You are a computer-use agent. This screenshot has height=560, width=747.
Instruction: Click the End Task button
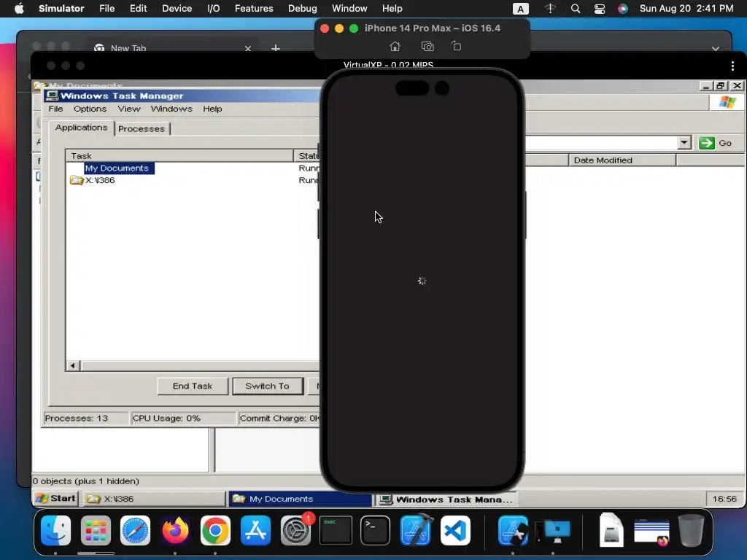tap(193, 386)
